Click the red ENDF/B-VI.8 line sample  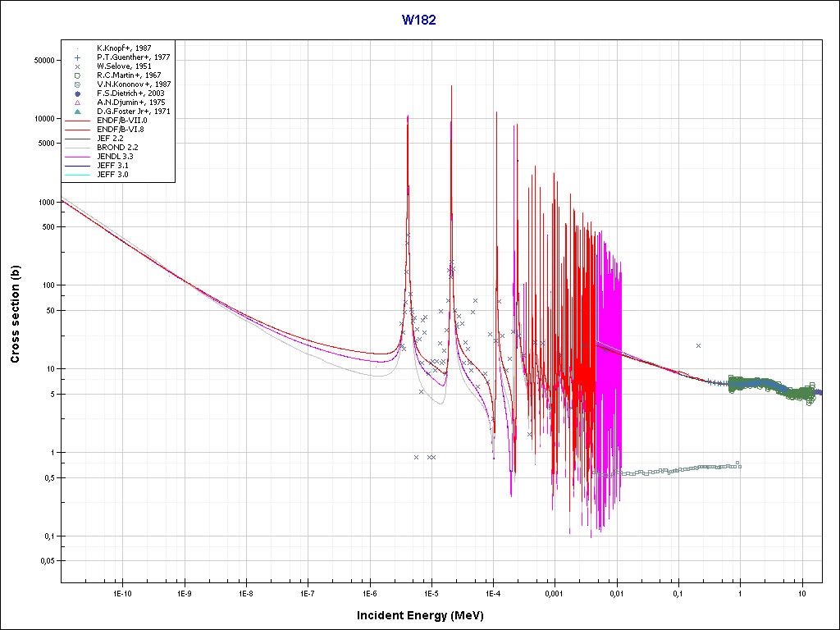77,130
